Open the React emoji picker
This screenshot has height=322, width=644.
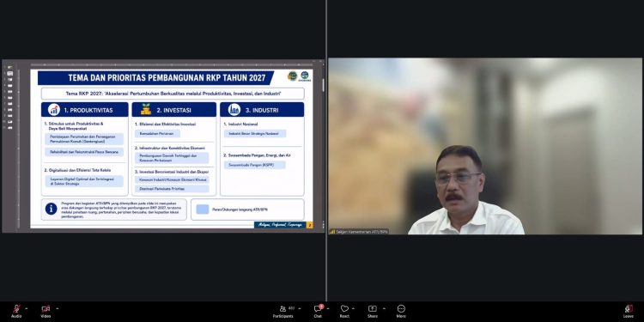tap(344, 311)
